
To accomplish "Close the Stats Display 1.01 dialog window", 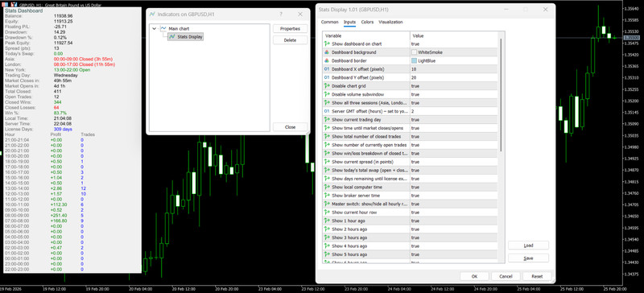I will 546,10.
